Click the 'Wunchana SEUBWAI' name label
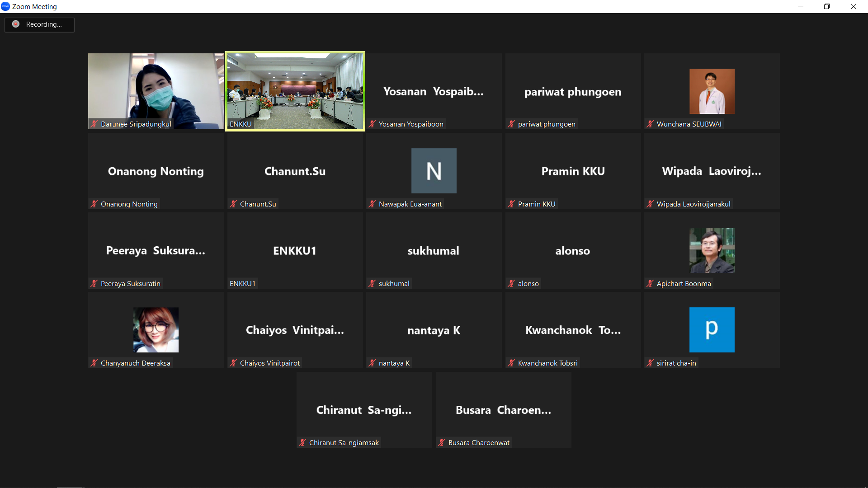This screenshot has height=488, width=868. (689, 124)
